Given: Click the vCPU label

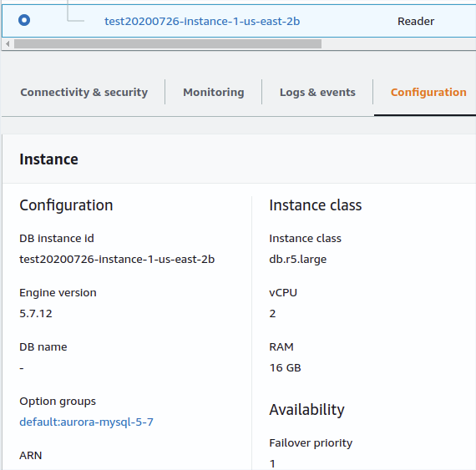Looking at the screenshot, I should 283,293.
